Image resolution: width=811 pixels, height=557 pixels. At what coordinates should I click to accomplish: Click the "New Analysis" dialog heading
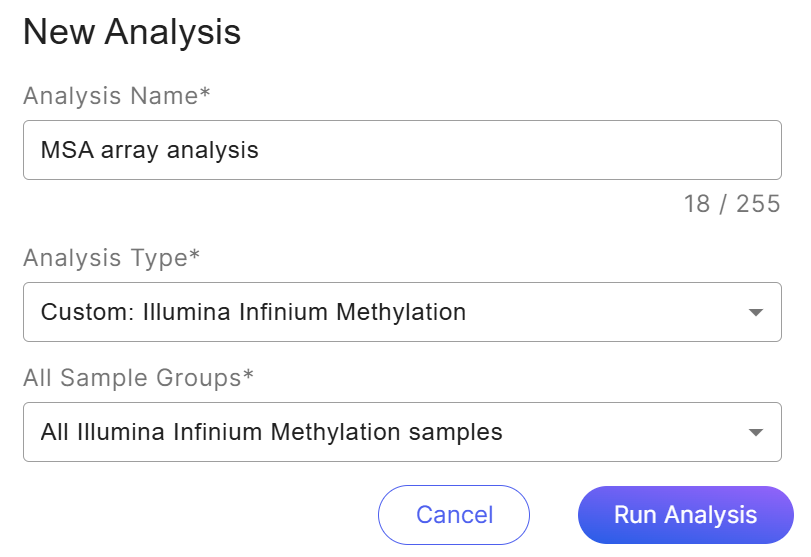coord(132,32)
